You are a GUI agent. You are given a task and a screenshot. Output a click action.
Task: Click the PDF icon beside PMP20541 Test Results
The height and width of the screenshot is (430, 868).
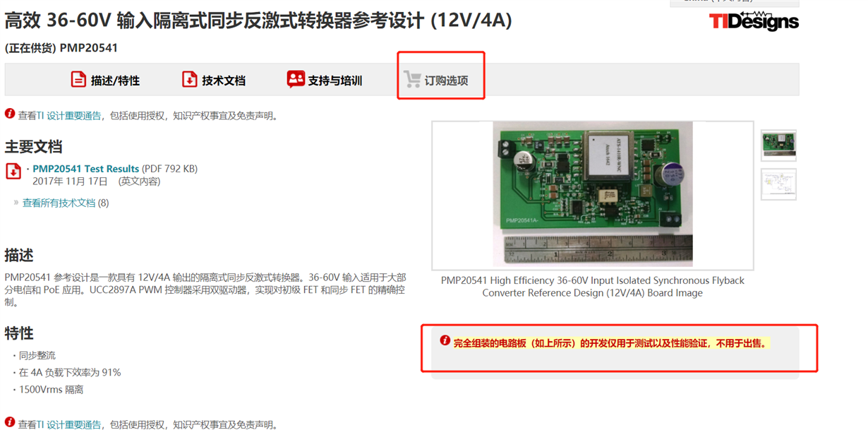click(13, 172)
